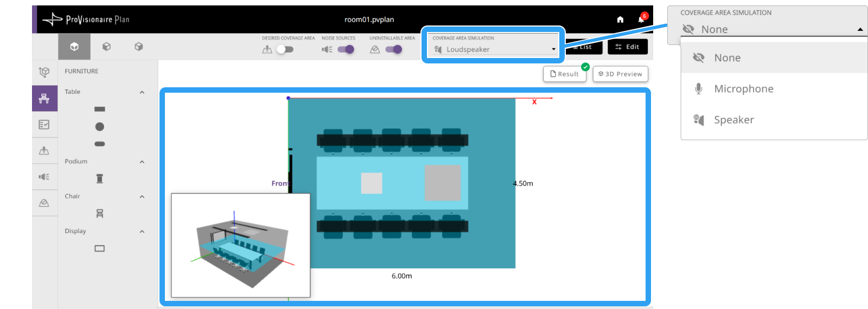This screenshot has width=868, height=309.
Task: Toggle the Noise Sources switch
Action: coord(346,49)
